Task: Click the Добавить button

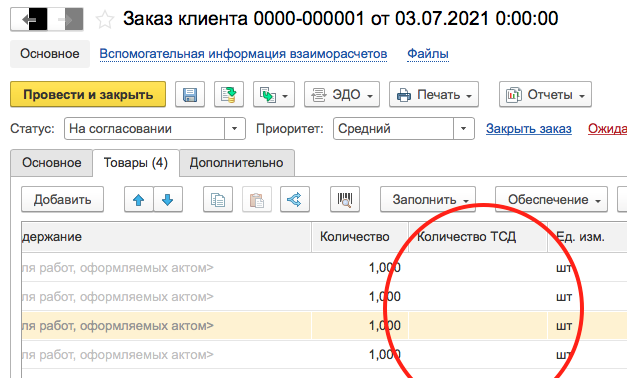Action: pyautogui.click(x=62, y=199)
